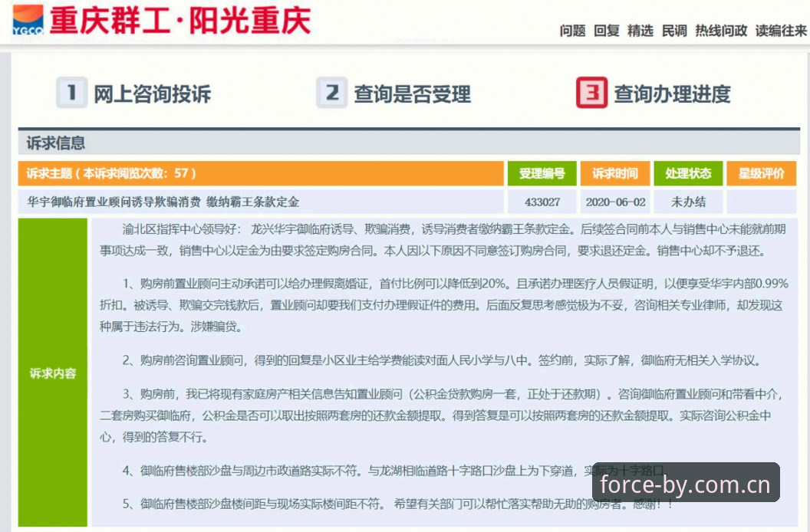Viewport: 810px width, 532px height.
Task: Select complaint title 华宇御临府置业顾问诱导欺骗消费
Action: [x=163, y=202]
